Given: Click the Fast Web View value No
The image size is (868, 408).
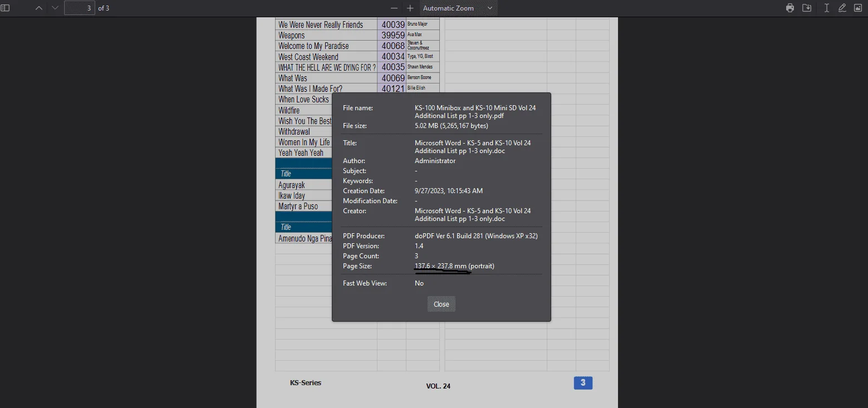Looking at the screenshot, I should point(419,283).
